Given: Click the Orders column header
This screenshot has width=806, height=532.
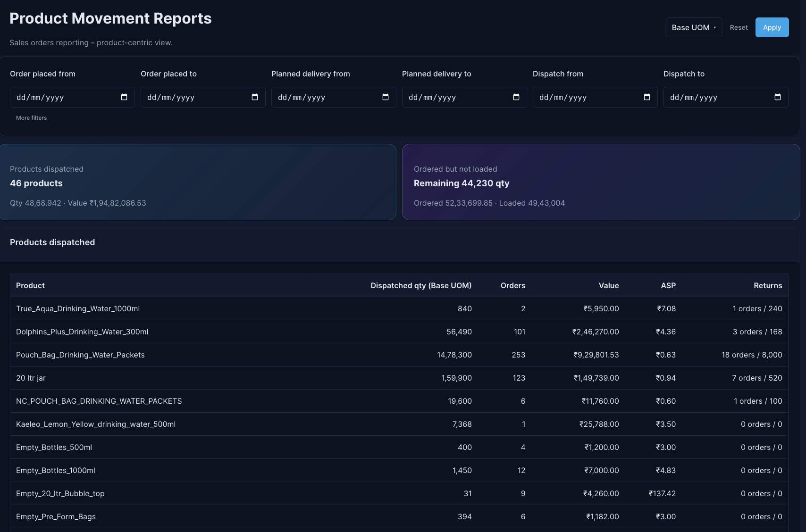Looking at the screenshot, I should click(x=512, y=285).
